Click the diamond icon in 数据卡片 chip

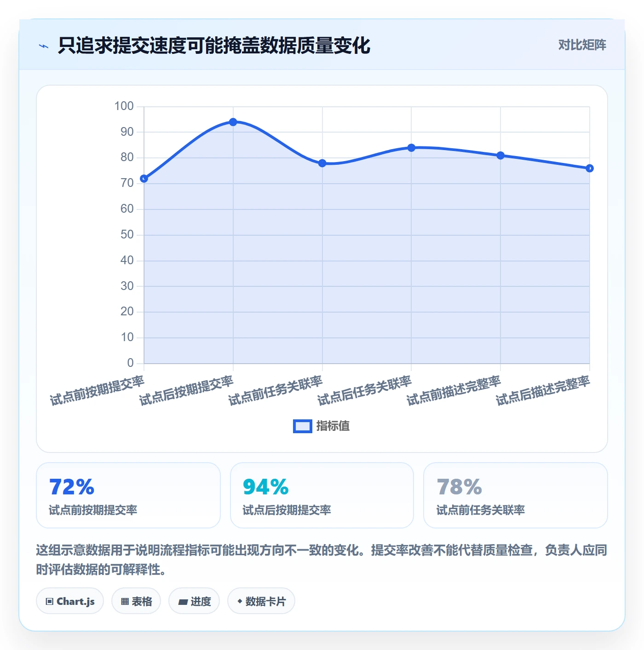tap(240, 601)
